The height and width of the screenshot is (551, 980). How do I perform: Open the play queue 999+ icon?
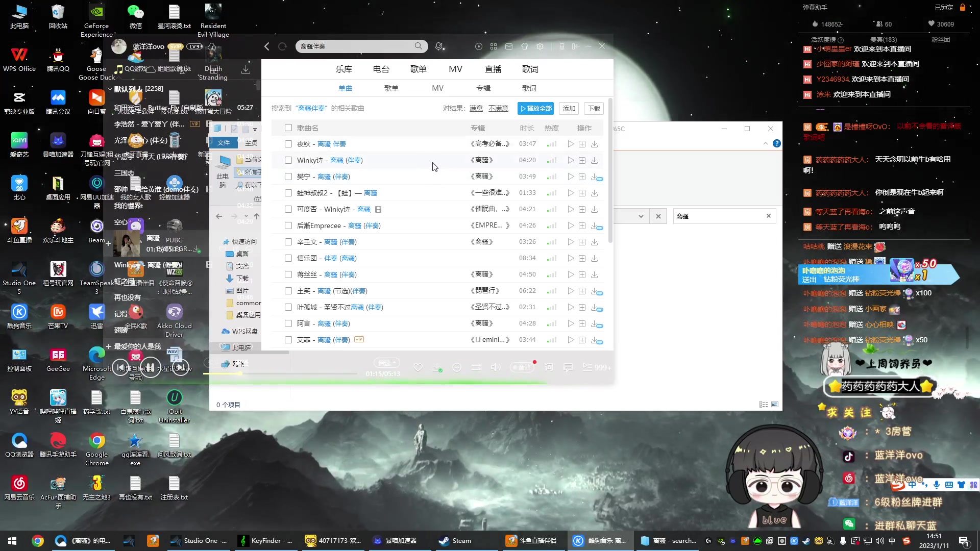click(x=596, y=367)
